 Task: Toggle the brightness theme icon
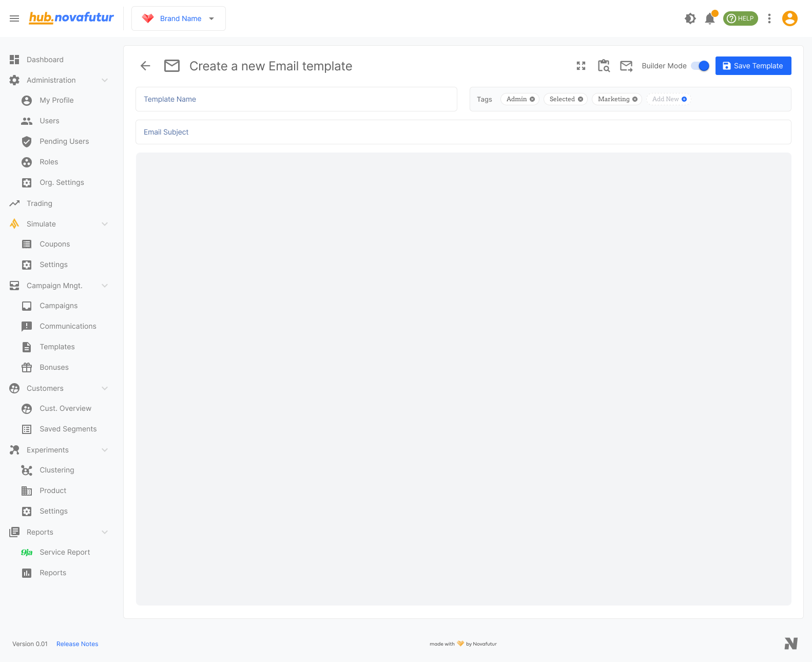tap(690, 18)
